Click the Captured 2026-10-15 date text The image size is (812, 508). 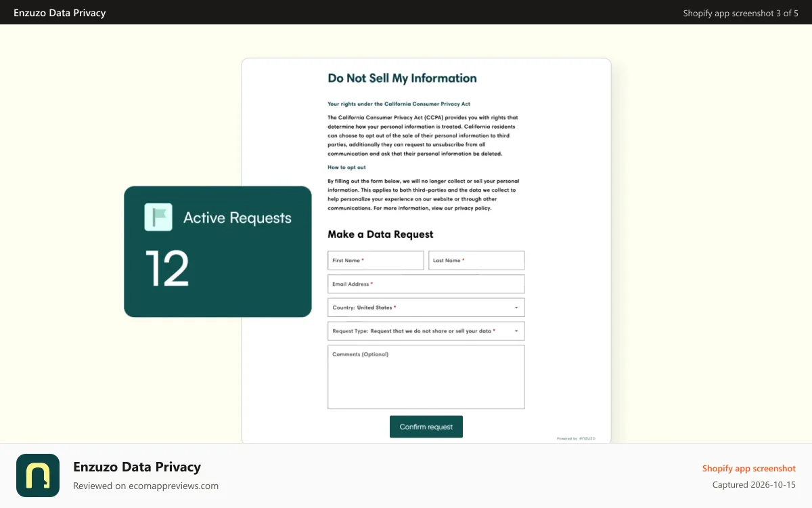click(754, 485)
